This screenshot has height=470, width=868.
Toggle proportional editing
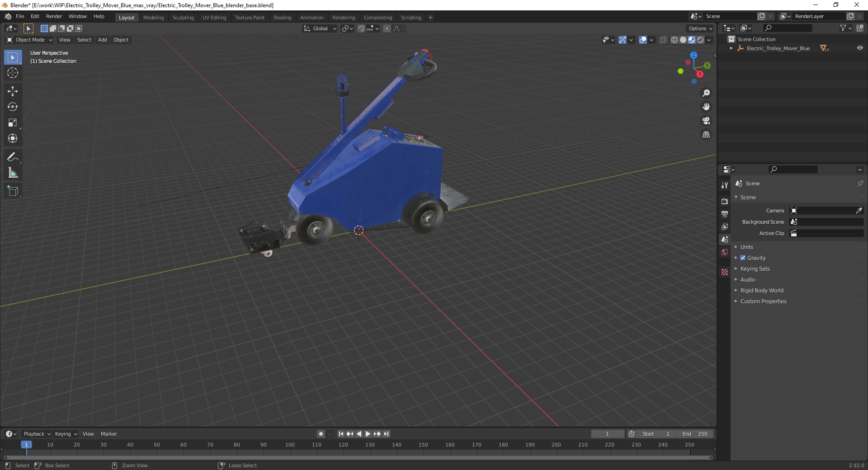tap(387, 28)
